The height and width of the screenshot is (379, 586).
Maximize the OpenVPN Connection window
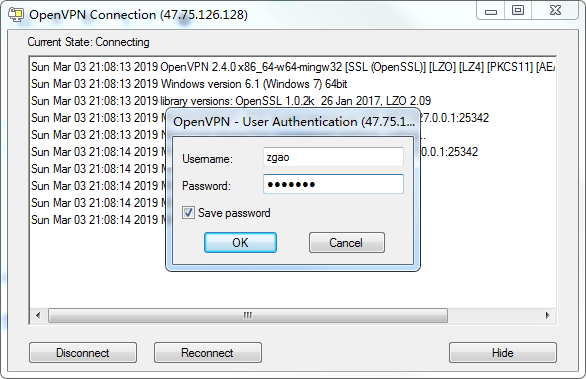click(518, 11)
